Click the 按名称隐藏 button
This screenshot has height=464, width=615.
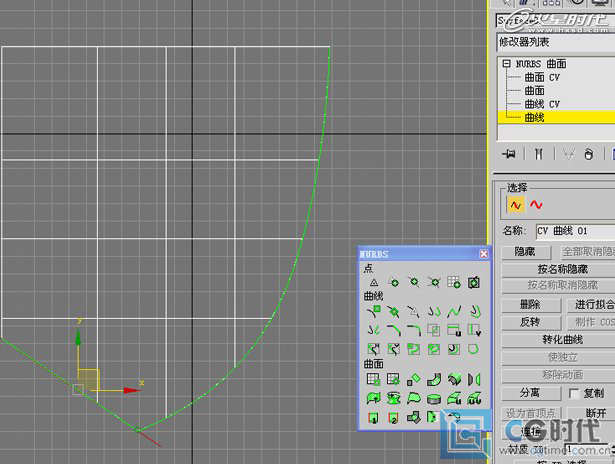[x=562, y=269]
